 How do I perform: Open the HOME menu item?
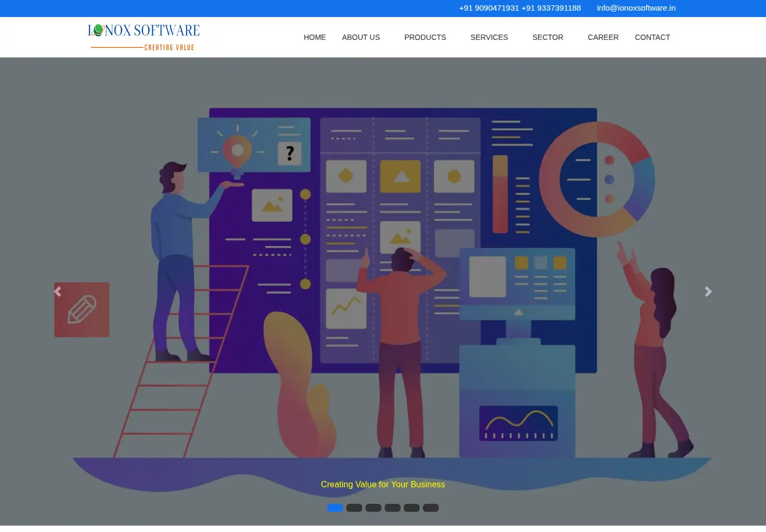[315, 37]
